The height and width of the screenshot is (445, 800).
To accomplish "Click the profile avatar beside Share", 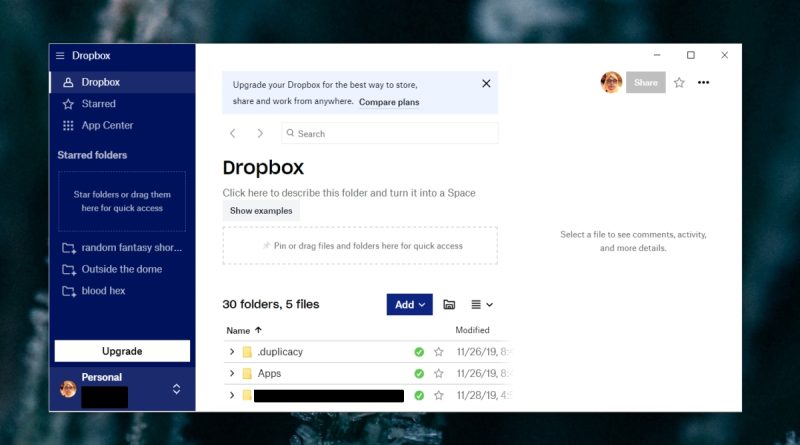I will tap(611, 82).
